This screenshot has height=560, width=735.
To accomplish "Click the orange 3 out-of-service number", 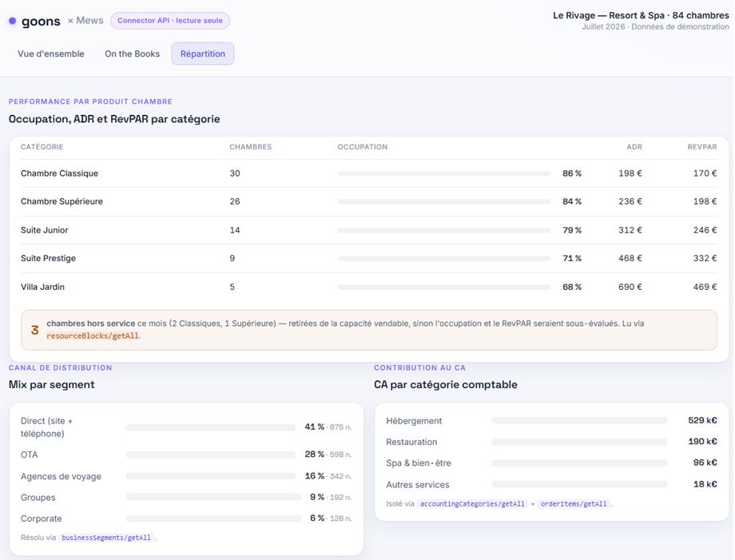I will [x=34, y=330].
